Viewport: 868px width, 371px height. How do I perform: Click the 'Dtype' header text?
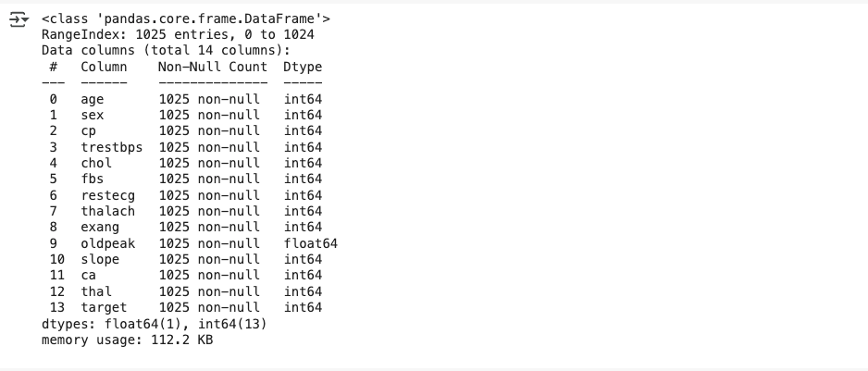tap(303, 67)
